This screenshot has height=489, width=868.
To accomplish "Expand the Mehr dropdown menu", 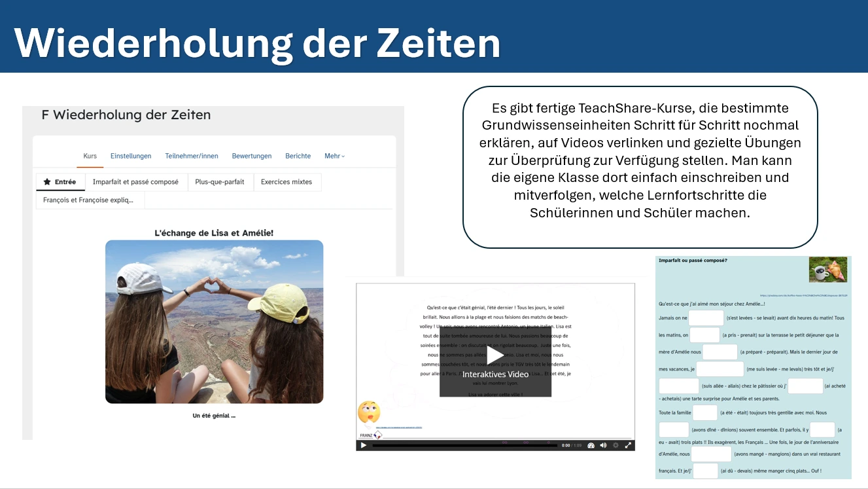I will (x=334, y=156).
